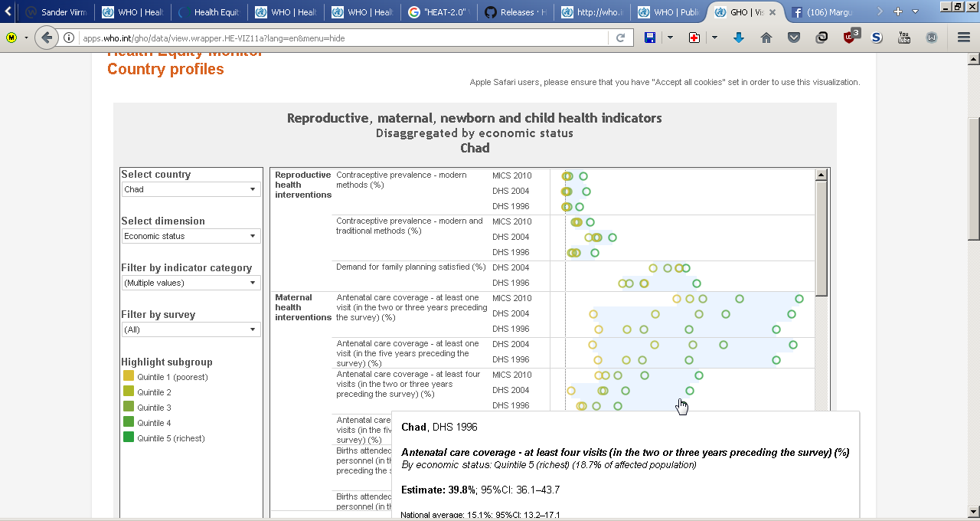
Task: Highlight the Quintile 1 (poorest) swatch
Action: (129, 376)
